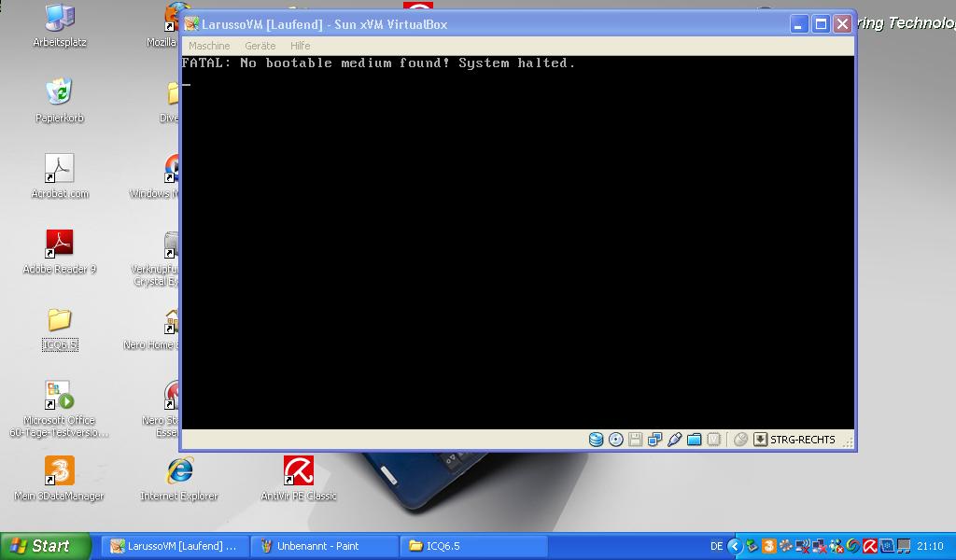
Task: Open the Hilfe menu in VirtualBox
Action: (x=300, y=46)
